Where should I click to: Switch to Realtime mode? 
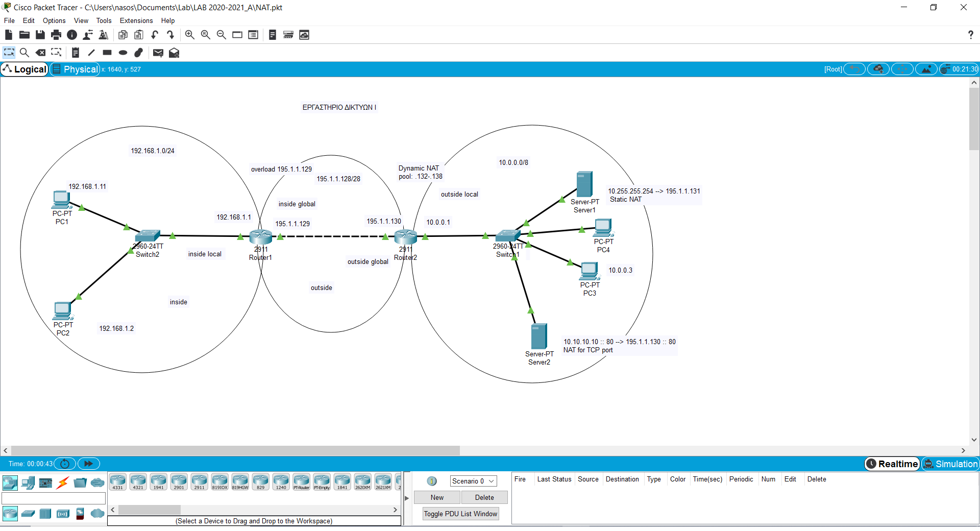892,464
